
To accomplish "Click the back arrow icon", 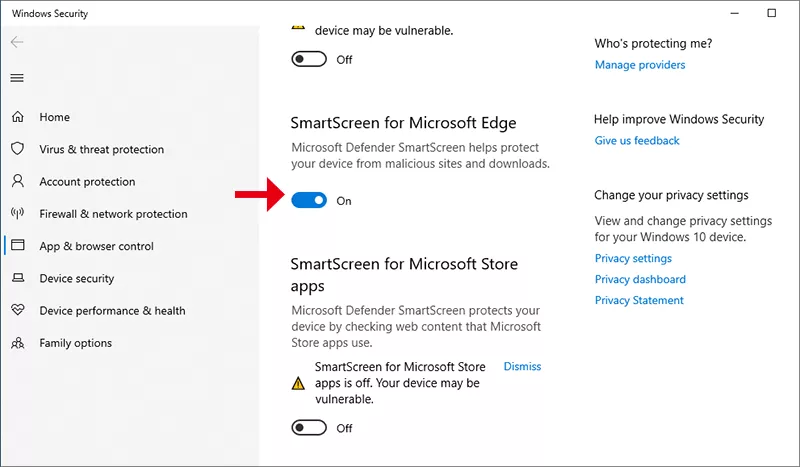I will [17, 42].
